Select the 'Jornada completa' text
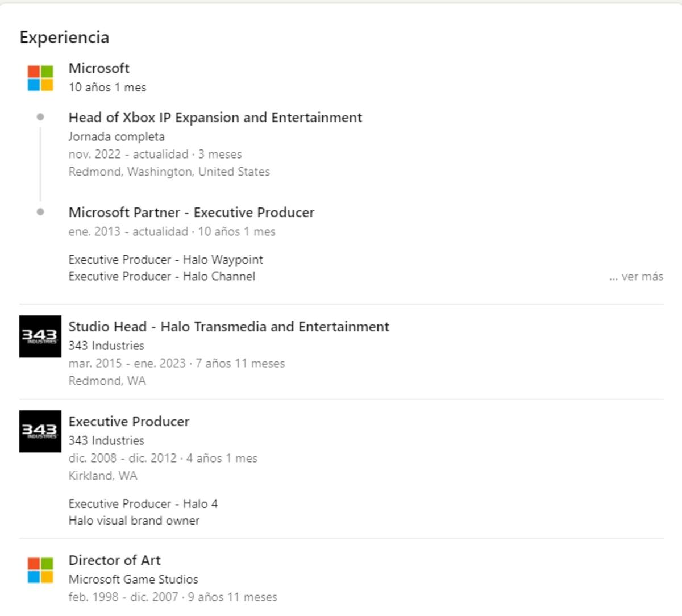Screen dimensions: 682x616 (x=117, y=137)
